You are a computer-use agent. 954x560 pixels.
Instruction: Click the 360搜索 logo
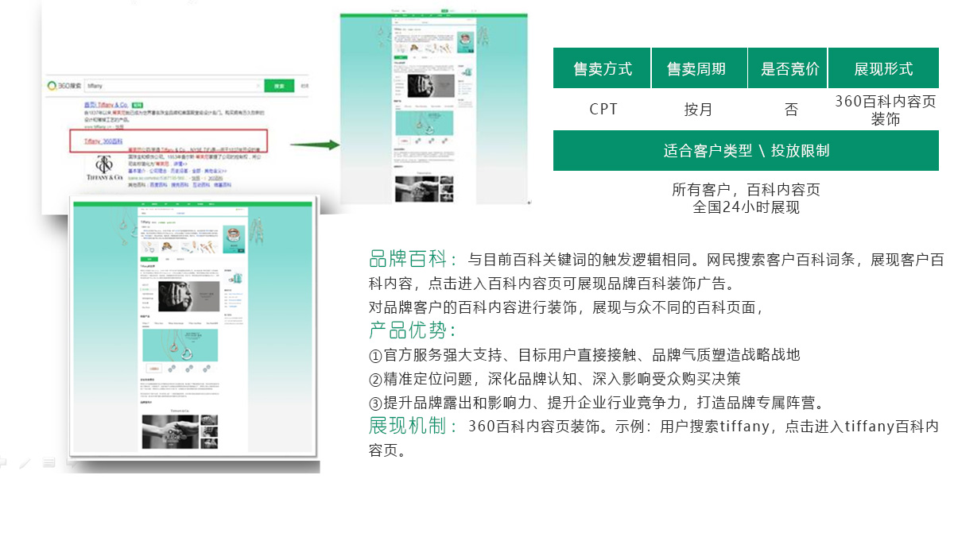click(x=64, y=85)
